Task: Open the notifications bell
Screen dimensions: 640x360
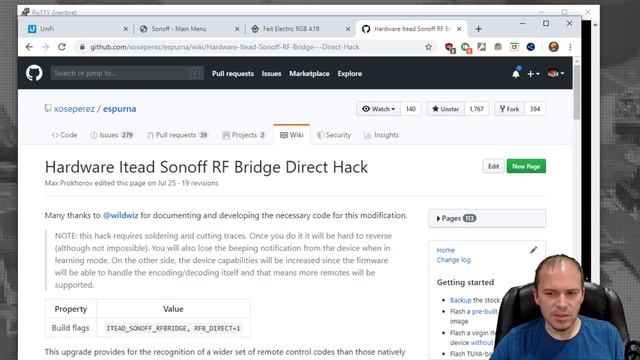Action: 516,73
